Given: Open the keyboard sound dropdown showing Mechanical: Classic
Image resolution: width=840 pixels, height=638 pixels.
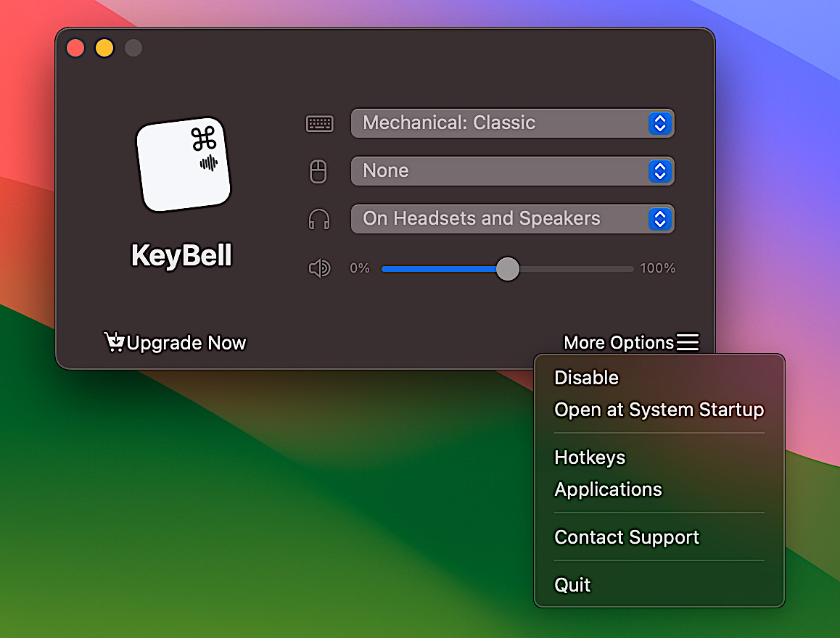Looking at the screenshot, I should coord(512,123).
